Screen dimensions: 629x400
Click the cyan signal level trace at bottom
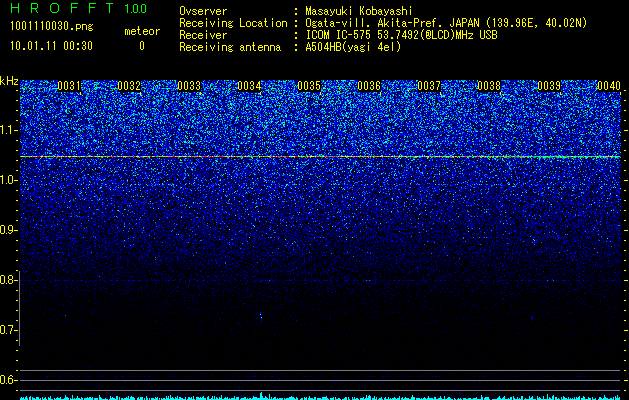(320, 397)
